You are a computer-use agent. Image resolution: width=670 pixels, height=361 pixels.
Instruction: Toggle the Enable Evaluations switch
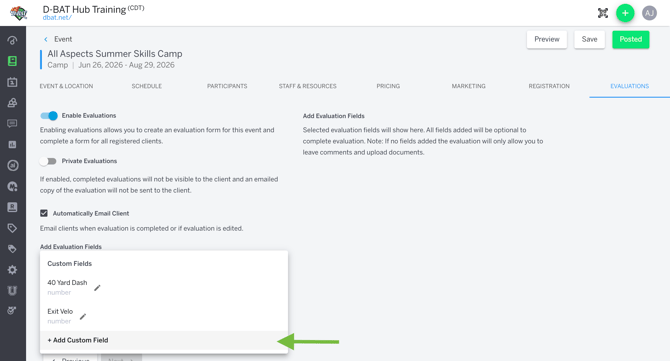49,116
